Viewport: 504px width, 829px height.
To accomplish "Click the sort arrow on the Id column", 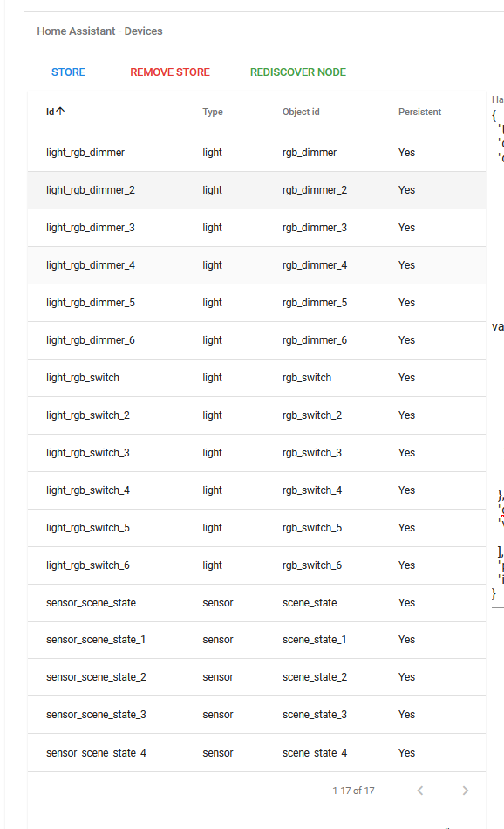I will click(60, 109).
